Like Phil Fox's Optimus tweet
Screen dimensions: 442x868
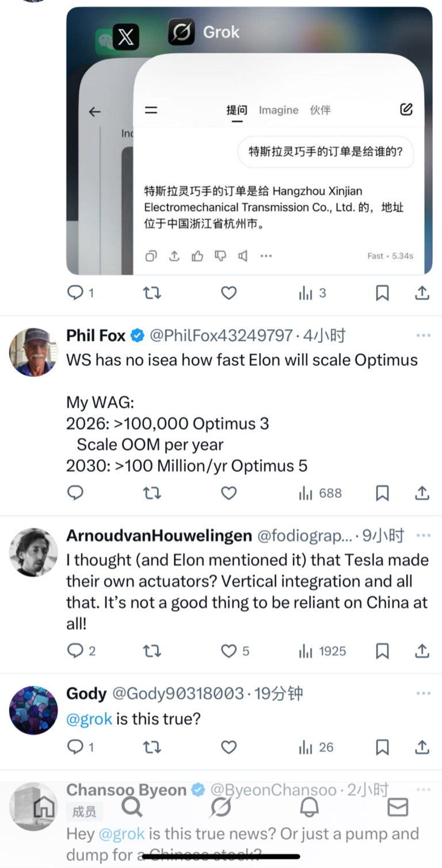(x=229, y=493)
